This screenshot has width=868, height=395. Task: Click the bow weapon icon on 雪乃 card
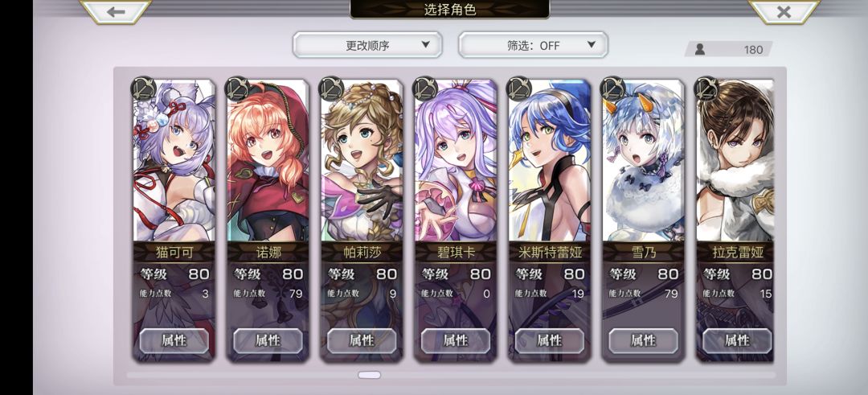click(x=612, y=88)
